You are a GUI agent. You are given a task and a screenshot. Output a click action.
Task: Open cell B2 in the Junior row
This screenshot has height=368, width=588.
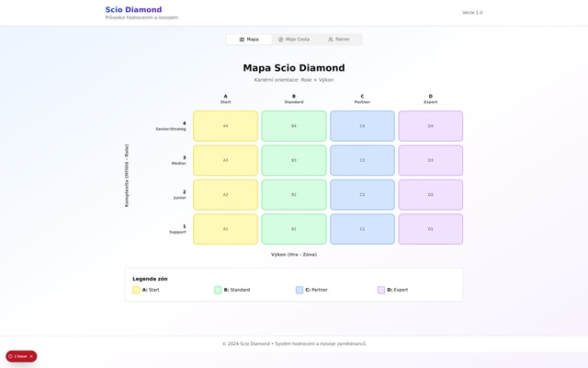(294, 195)
